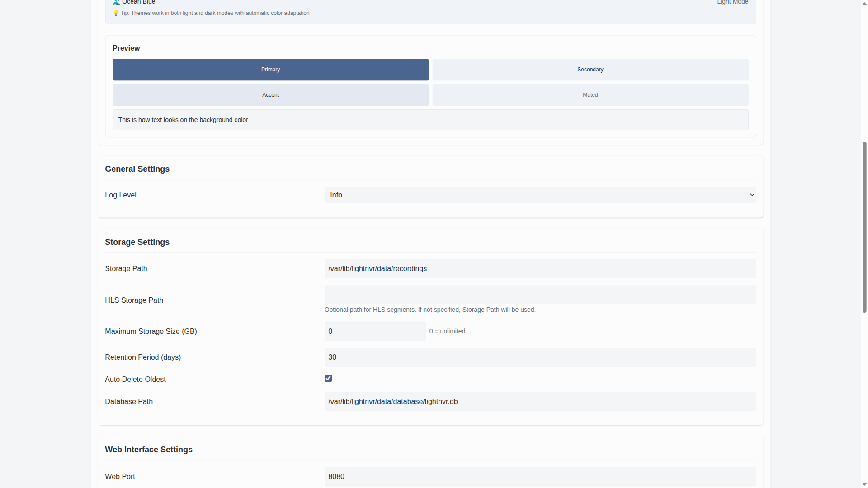The height and width of the screenshot is (488, 868).
Task: Click the Primary color preview swatch
Action: 270,70
